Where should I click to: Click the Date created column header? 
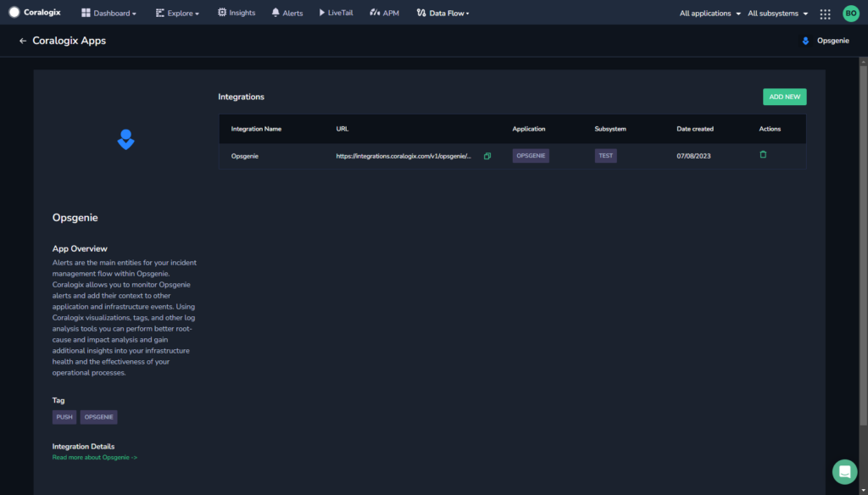tap(695, 129)
